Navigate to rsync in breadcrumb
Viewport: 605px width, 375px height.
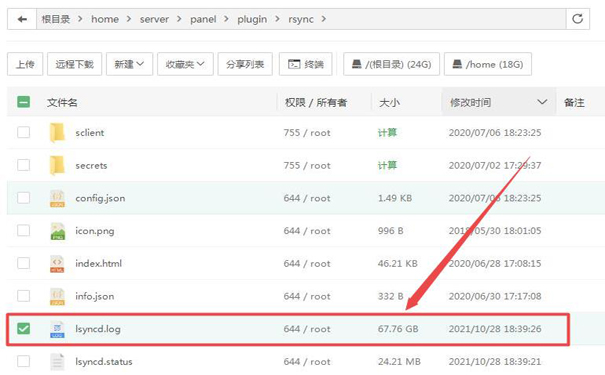[301, 19]
